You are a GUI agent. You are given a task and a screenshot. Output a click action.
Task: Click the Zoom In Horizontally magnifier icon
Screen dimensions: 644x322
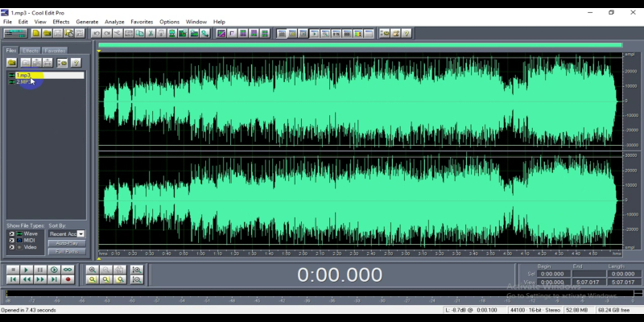tap(93, 270)
